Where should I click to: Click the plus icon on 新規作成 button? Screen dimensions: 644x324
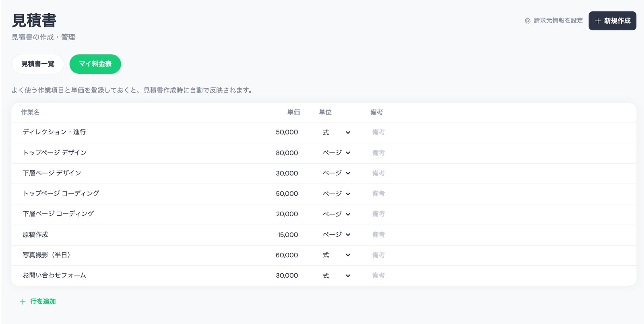(598, 21)
